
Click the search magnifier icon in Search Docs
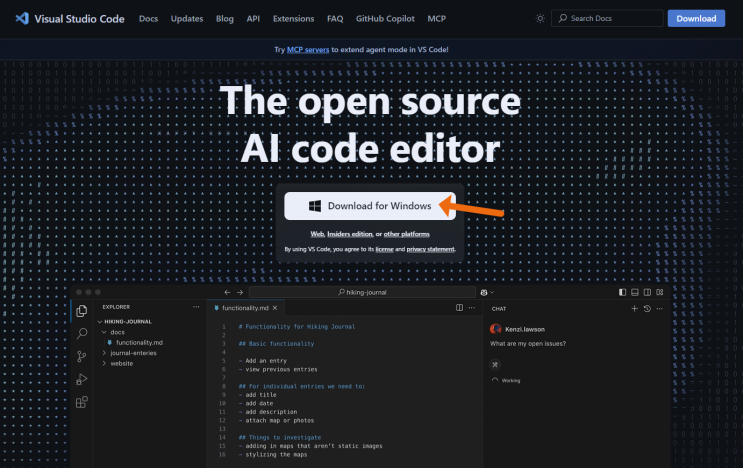(562, 18)
